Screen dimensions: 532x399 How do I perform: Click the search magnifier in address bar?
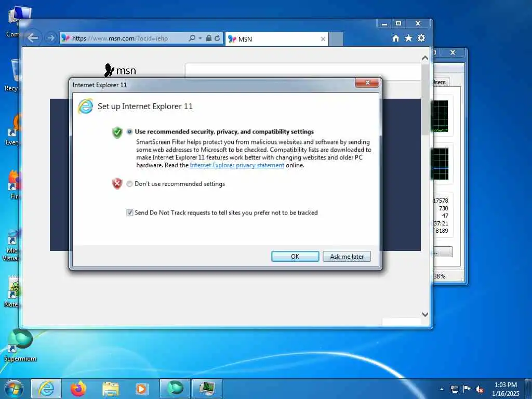coord(192,38)
